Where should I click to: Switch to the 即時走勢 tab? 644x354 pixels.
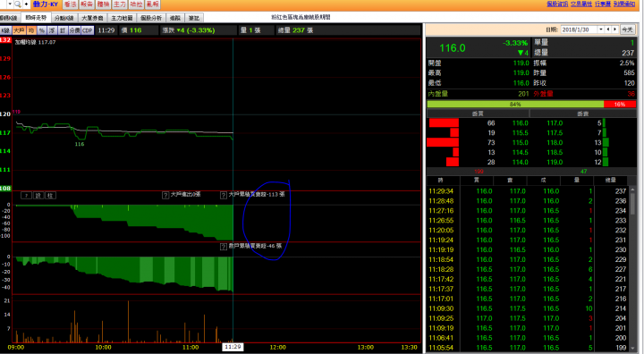pyautogui.click(x=36, y=18)
